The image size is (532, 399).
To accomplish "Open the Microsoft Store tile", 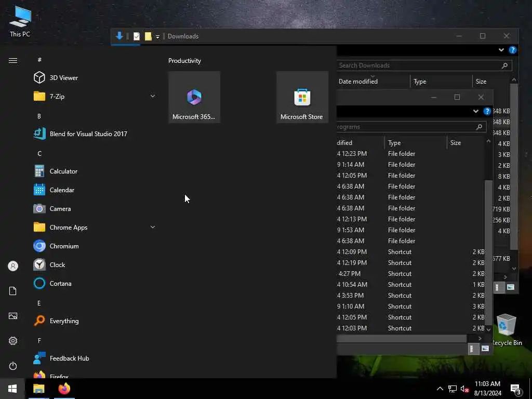I will coord(302,97).
